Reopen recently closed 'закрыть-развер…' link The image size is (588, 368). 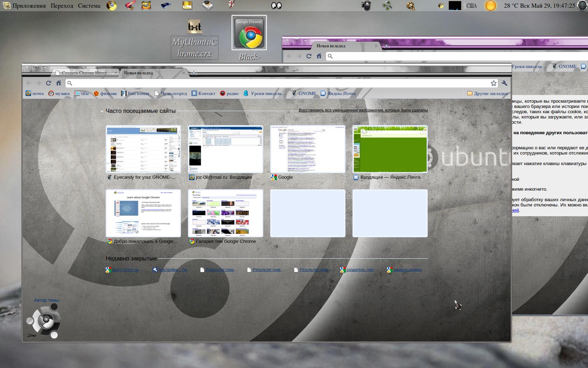(x=406, y=270)
